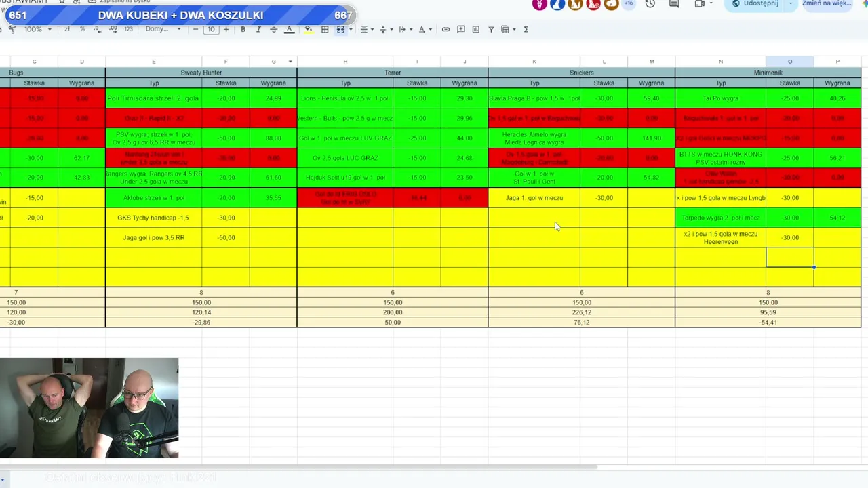
Task: Toggle bold formatting
Action: (243, 29)
